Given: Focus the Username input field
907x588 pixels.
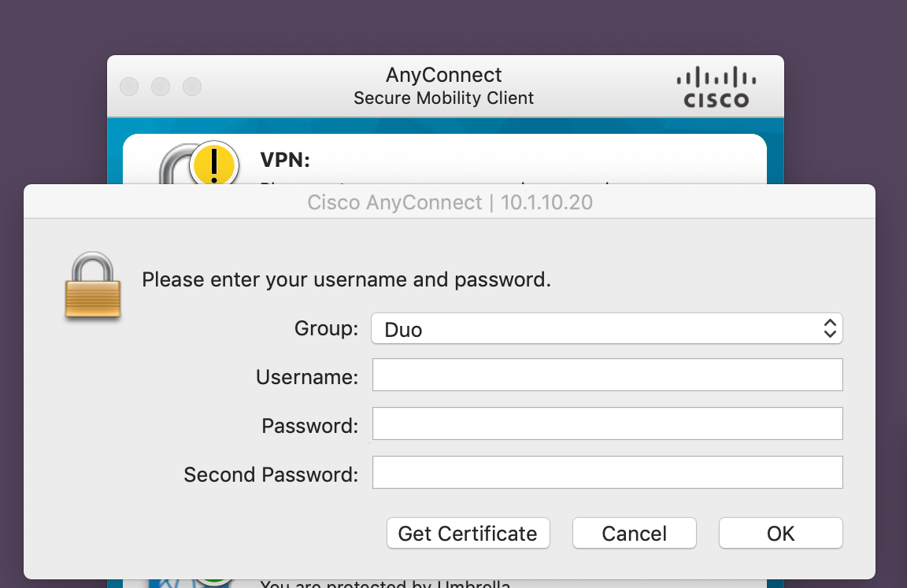Looking at the screenshot, I should click(x=606, y=374).
